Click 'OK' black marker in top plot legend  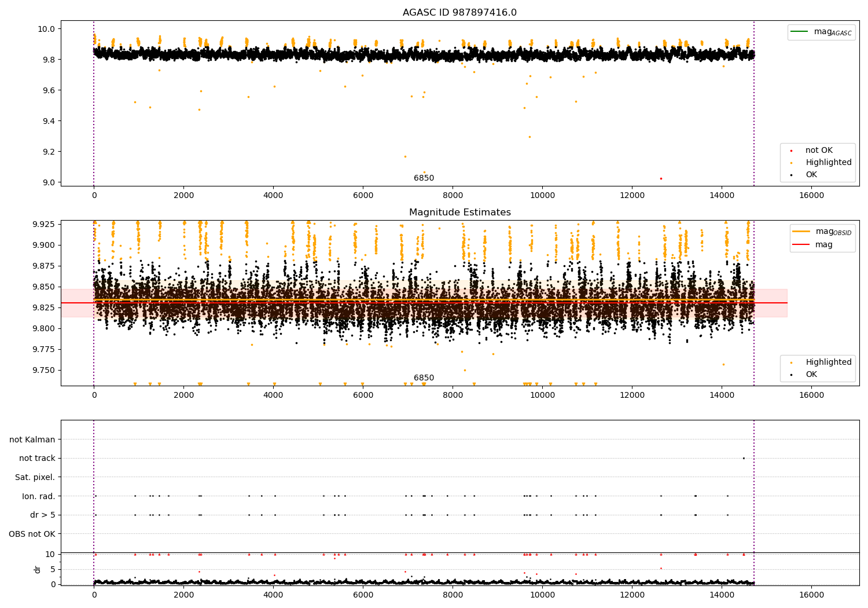click(x=791, y=175)
